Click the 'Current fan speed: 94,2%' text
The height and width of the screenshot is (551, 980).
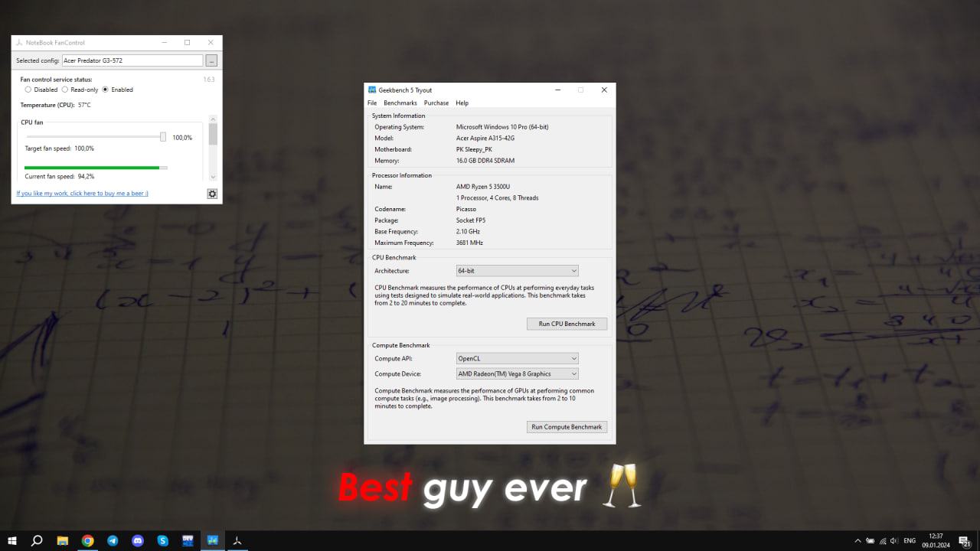click(x=60, y=176)
